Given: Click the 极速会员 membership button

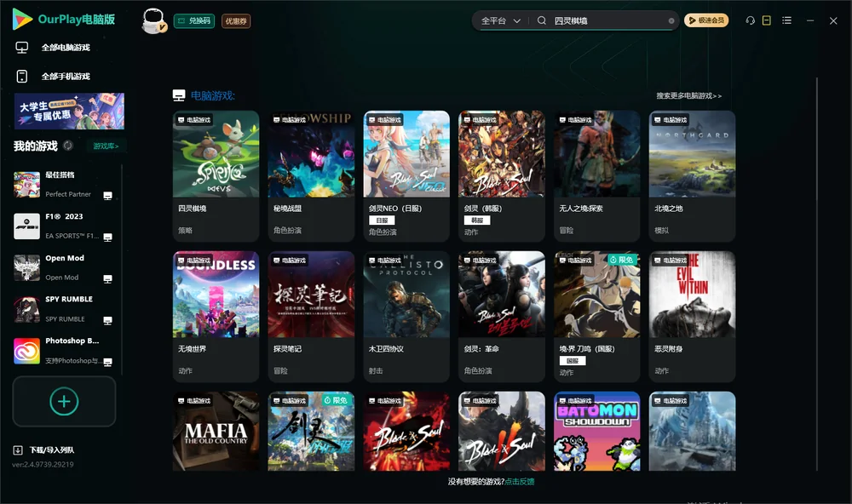Looking at the screenshot, I should pyautogui.click(x=706, y=20).
